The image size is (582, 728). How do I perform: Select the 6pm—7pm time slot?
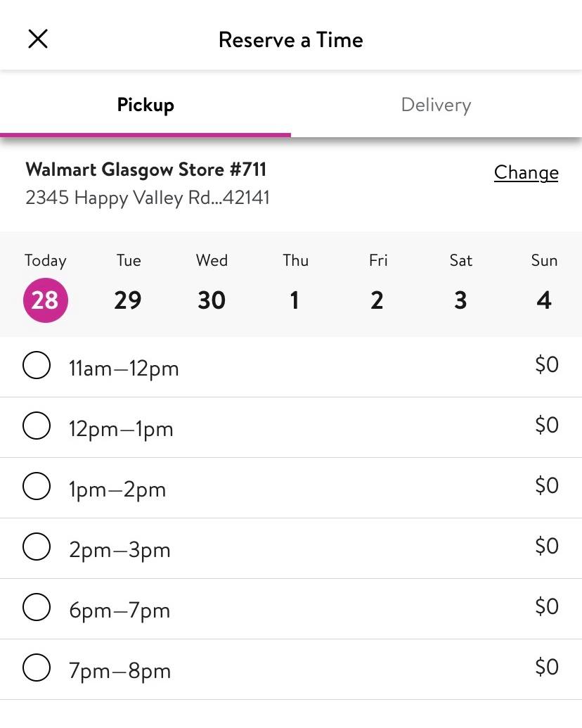pos(37,608)
